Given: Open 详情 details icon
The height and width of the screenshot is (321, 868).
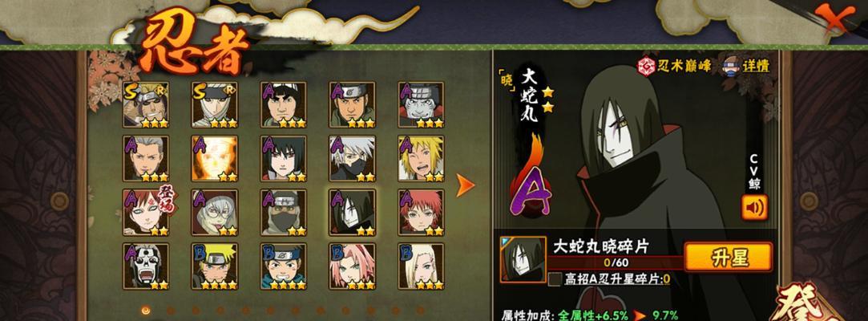Looking at the screenshot, I should [745, 66].
